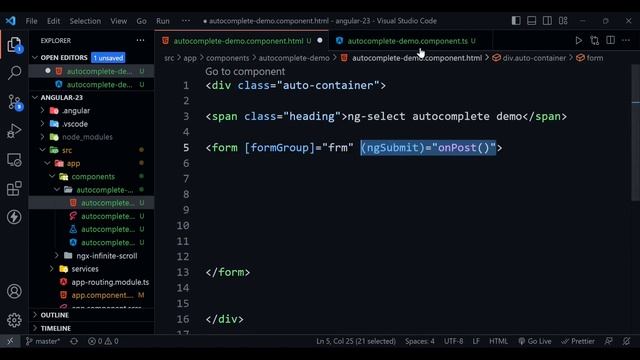Click the feedback icon in status bar
Viewport: 640px width, 360px height.
coord(609,341)
